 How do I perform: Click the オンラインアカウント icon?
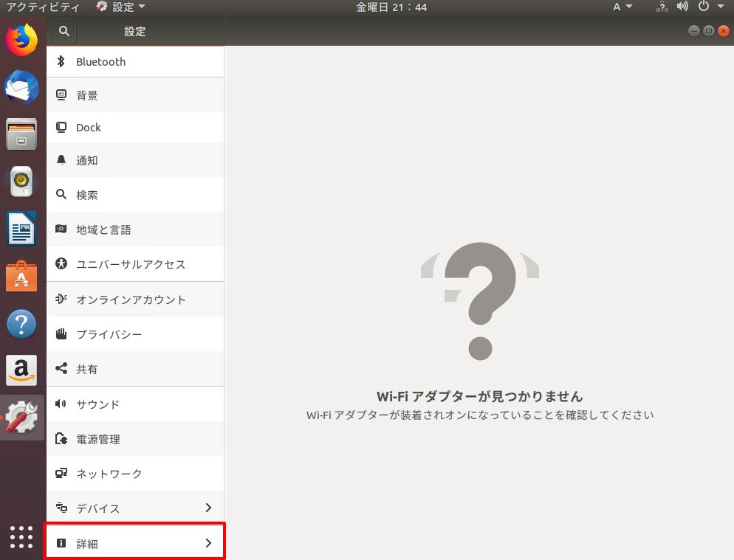[x=61, y=299]
